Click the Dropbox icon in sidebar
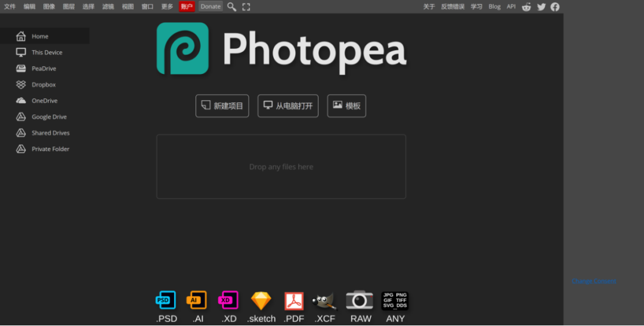 tap(21, 85)
